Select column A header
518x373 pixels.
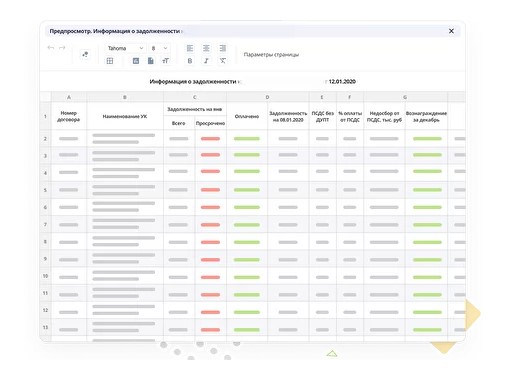[69, 97]
